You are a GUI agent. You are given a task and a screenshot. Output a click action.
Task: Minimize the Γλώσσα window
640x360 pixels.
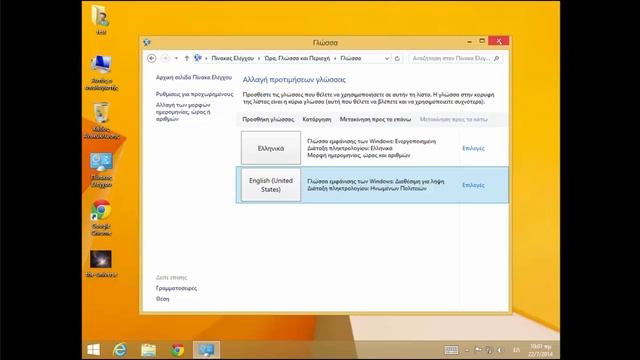tap(469, 41)
